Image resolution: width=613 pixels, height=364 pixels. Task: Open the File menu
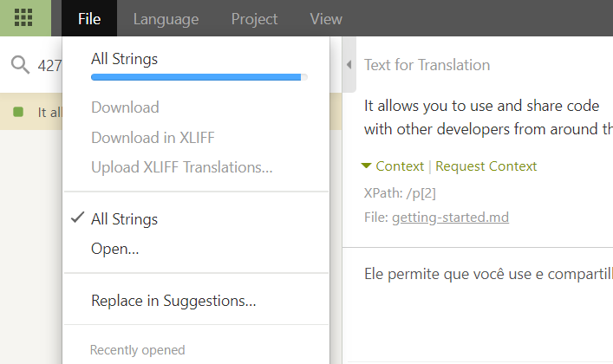pos(89,18)
